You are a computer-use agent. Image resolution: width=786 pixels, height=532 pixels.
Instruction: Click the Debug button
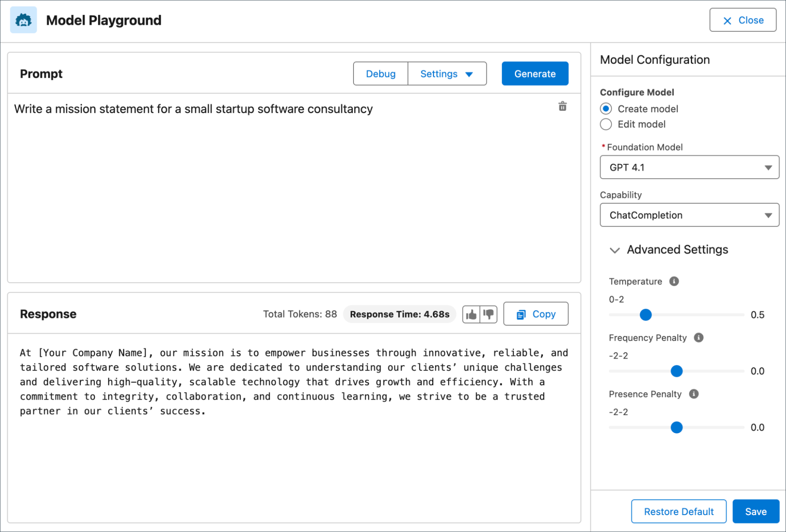click(380, 73)
